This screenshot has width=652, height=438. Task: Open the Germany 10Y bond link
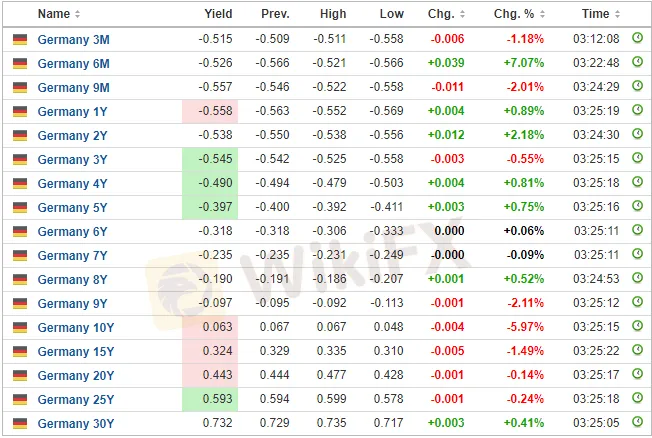(x=76, y=327)
